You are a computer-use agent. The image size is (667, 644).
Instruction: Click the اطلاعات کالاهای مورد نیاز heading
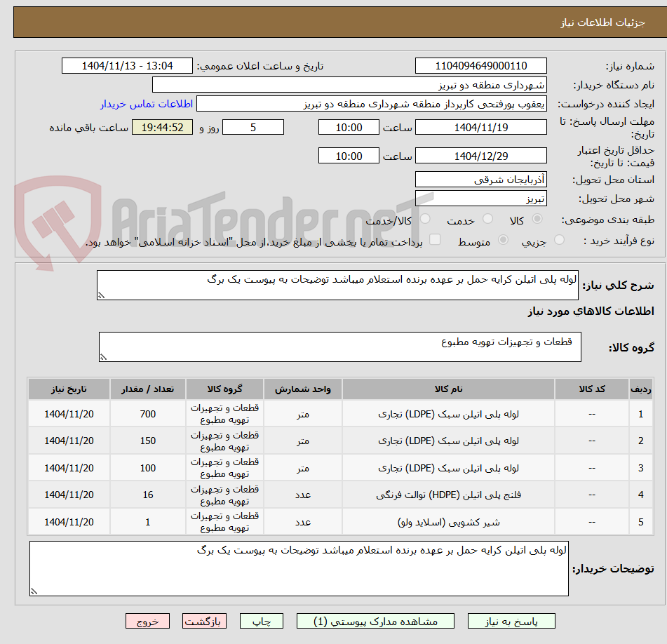click(x=591, y=311)
